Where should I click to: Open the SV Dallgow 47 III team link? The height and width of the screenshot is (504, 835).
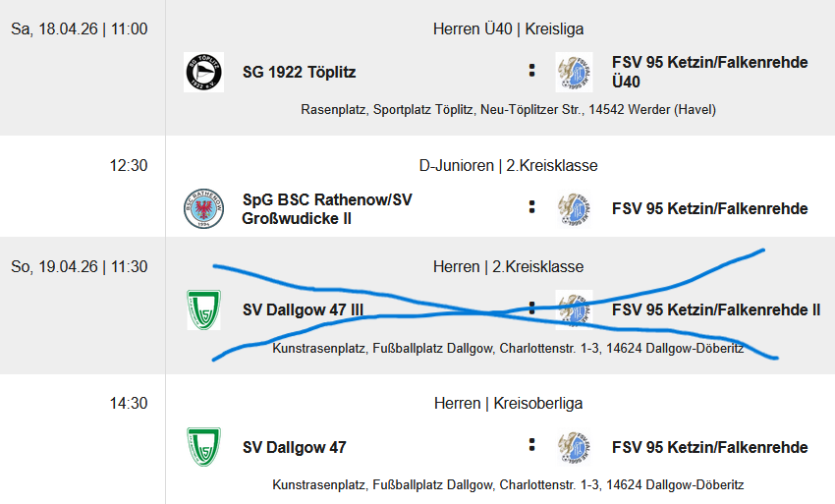click(x=303, y=310)
